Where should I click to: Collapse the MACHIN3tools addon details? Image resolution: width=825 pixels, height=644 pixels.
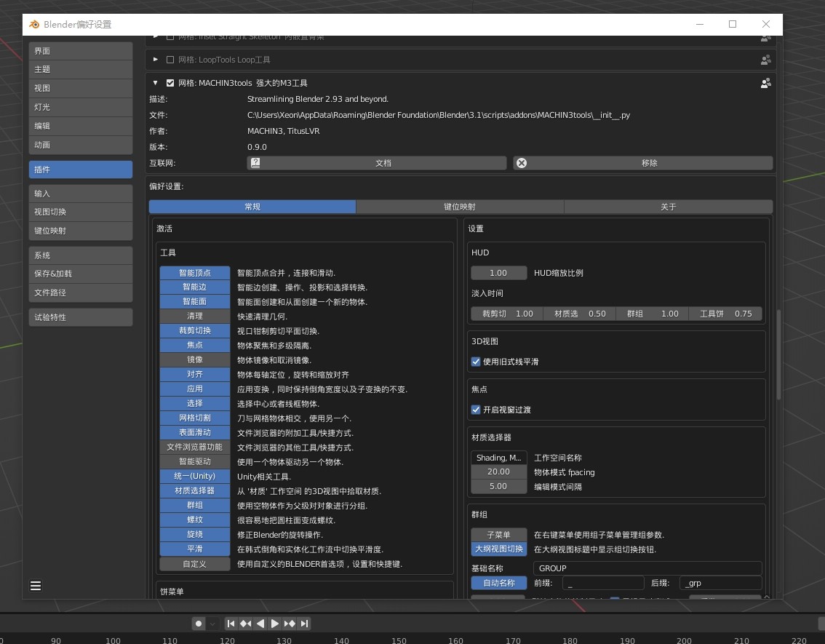tap(155, 83)
